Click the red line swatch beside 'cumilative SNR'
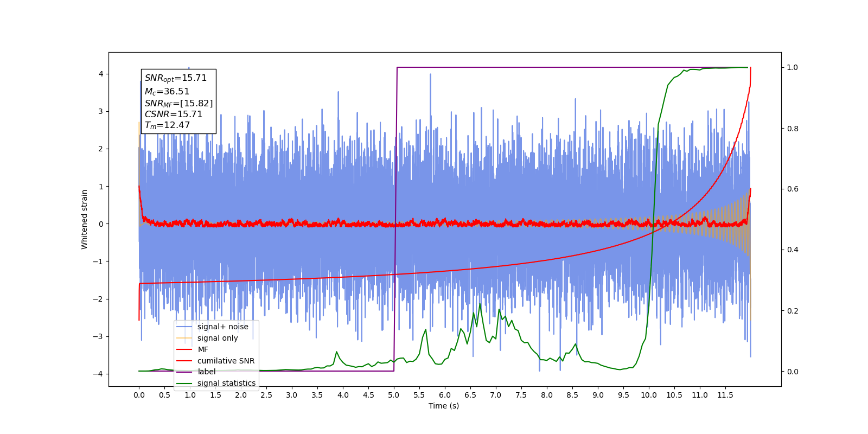 pos(184,361)
